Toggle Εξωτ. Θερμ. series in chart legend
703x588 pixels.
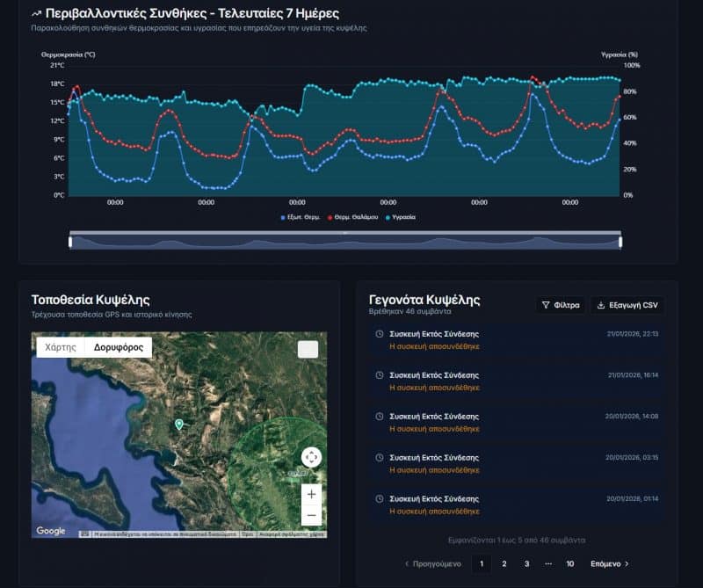pos(301,216)
